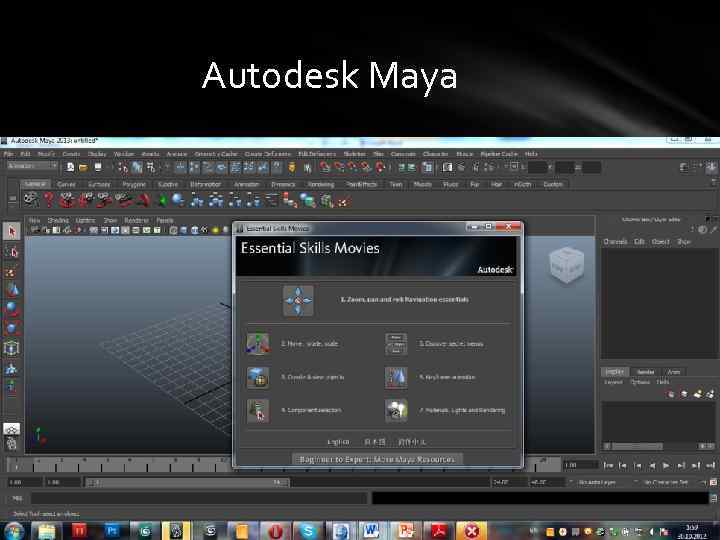Play the Keyframe animation movie icon
The image size is (720, 540).
tap(396, 377)
